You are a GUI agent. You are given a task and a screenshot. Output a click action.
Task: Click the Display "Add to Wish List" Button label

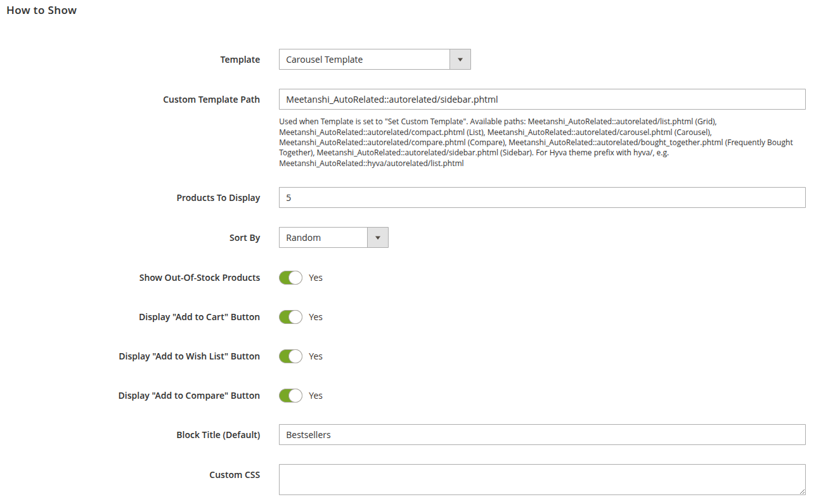[x=190, y=356]
